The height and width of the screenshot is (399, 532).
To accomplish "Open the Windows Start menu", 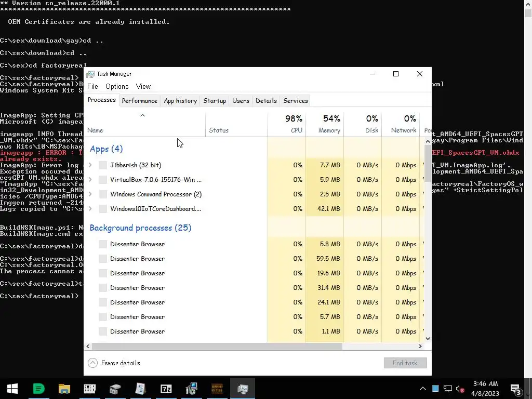I will (x=12, y=389).
